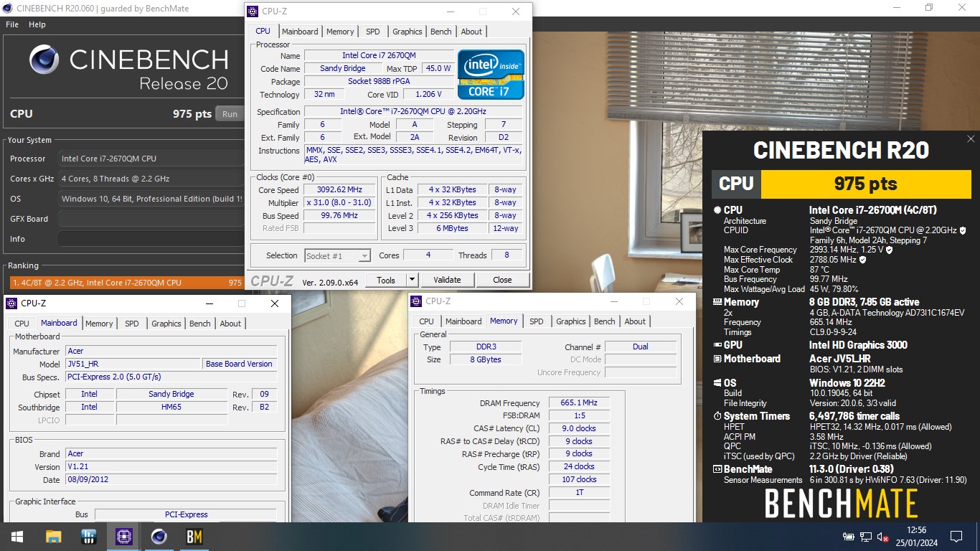The image size is (980, 551).
Task: Click the Core Speed value 3092.62 MHz
Action: (x=339, y=189)
